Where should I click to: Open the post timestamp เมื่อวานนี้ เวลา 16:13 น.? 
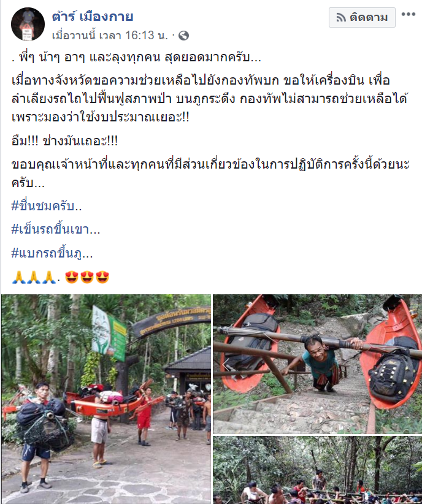110,36
